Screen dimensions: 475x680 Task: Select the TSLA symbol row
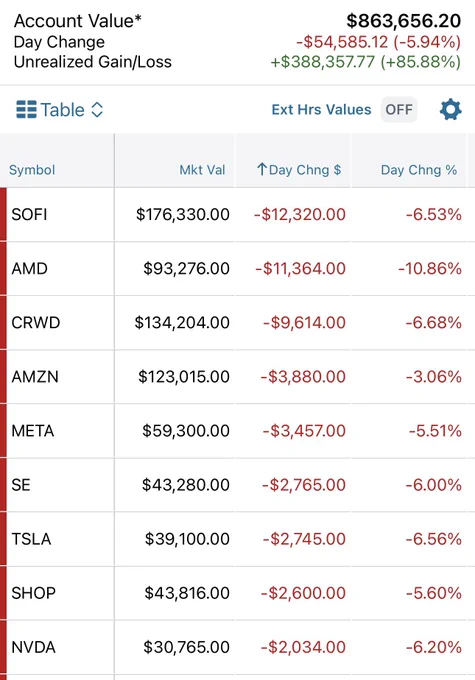point(237,539)
